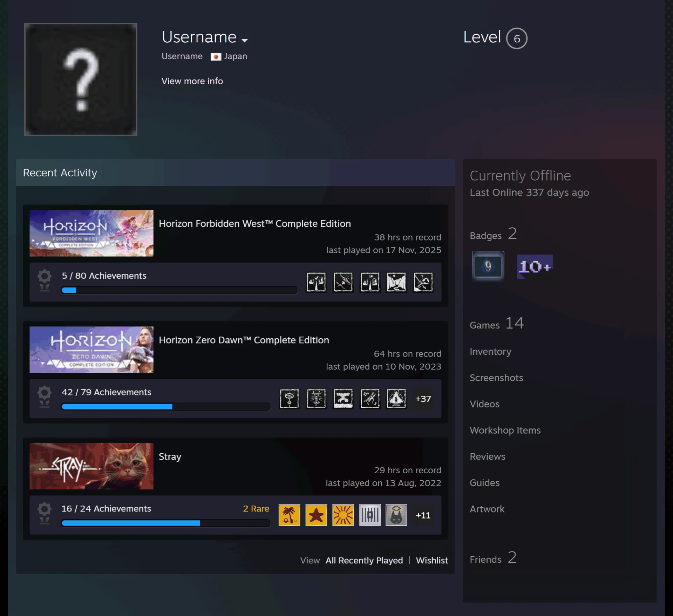The image size is (673, 616).
Task: Open the Username dropdown arrow
Action: pyautogui.click(x=245, y=40)
